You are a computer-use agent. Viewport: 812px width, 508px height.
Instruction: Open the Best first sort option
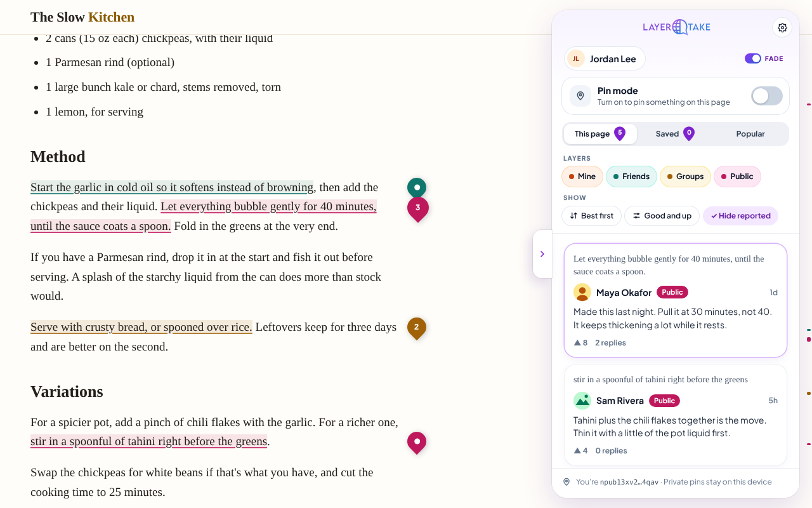(x=591, y=216)
